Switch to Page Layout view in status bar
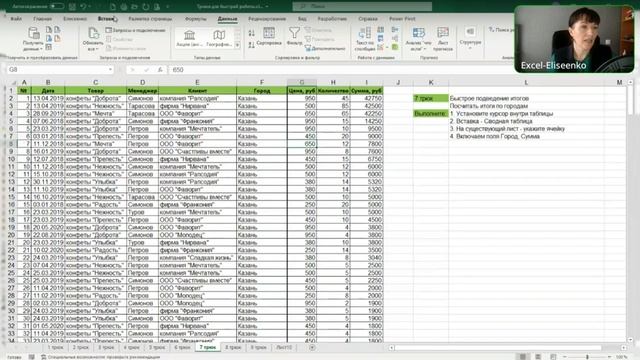 [x=538, y=357]
